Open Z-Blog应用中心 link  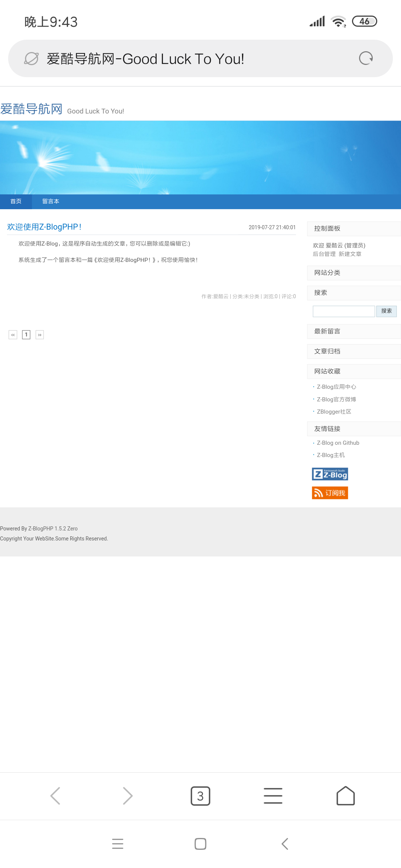coord(336,387)
